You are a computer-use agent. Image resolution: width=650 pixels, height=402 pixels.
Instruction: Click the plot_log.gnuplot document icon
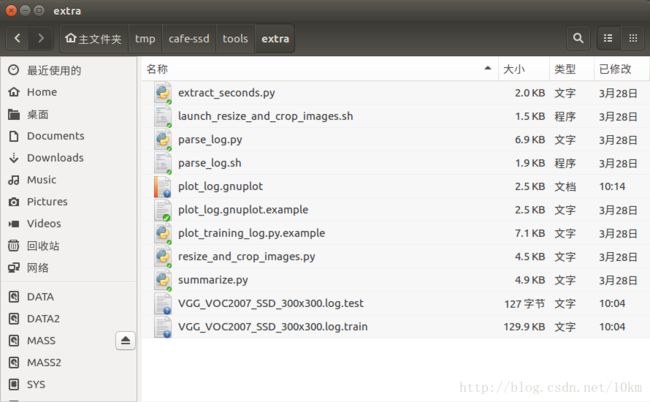point(163,186)
